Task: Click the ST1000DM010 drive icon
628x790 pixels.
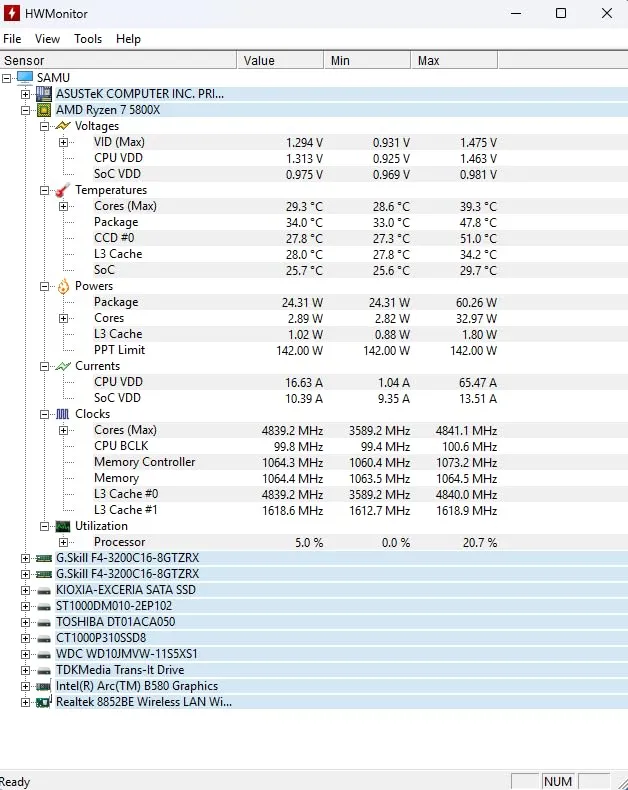Action: [44, 607]
